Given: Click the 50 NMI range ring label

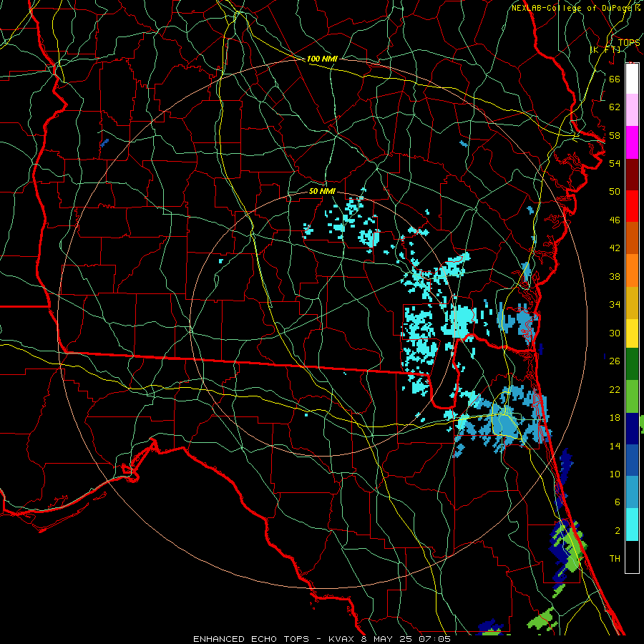Looking at the screenshot, I should tap(322, 191).
